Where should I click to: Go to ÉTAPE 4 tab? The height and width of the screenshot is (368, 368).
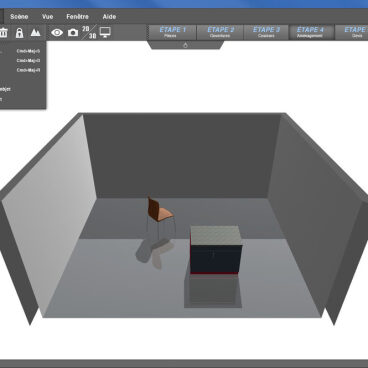pyautogui.click(x=311, y=32)
